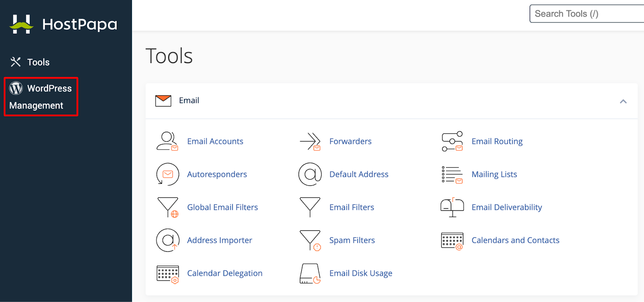Click the Email Deliverability mailbox icon

[452, 207]
